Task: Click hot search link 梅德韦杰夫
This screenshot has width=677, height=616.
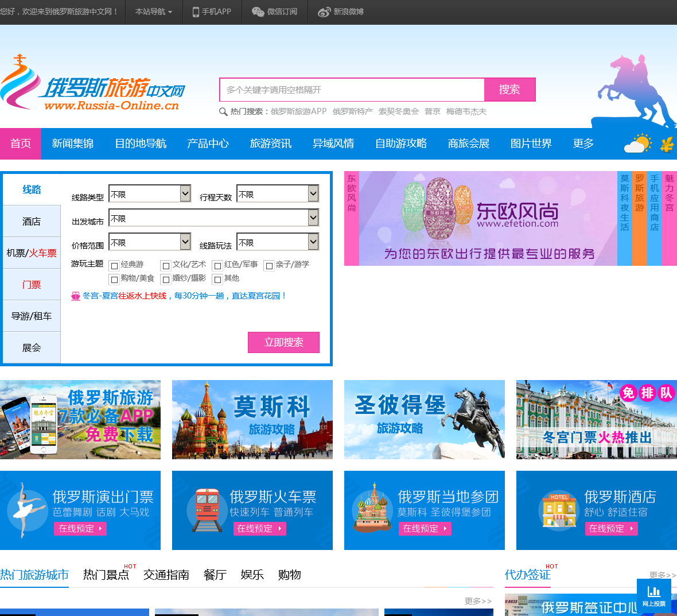Action: 466,112
